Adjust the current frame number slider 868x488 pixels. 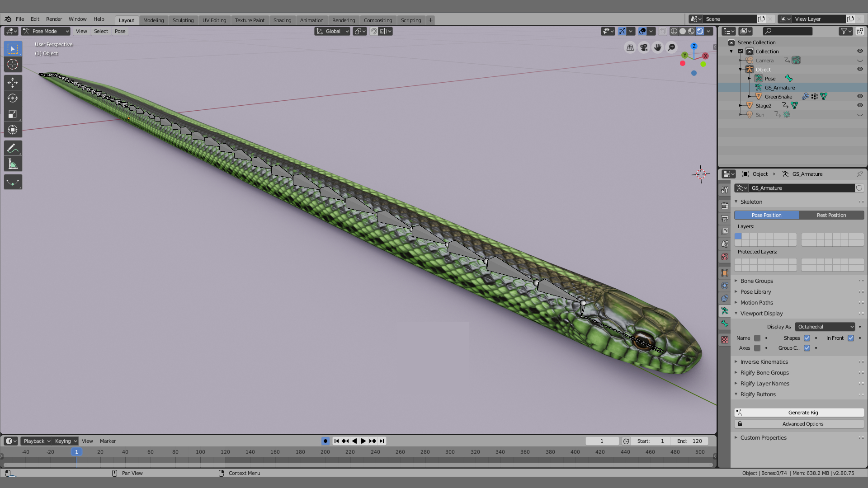pos(602,441)
